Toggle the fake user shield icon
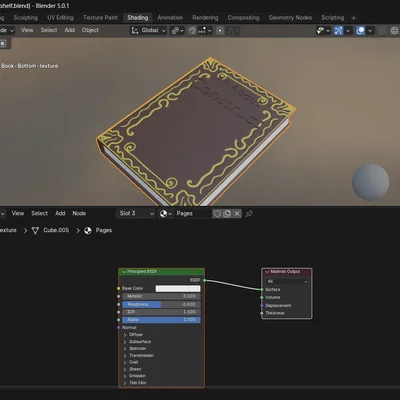The image size is (400, 400). point(217,214)
